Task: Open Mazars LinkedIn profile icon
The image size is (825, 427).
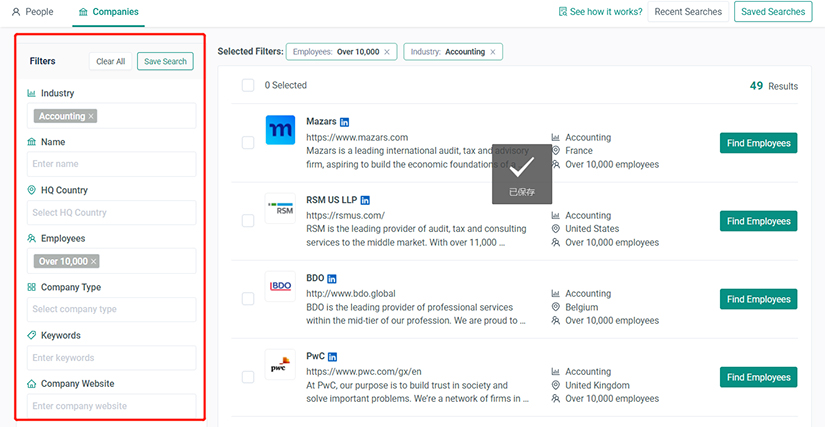Action: (344, 122)
